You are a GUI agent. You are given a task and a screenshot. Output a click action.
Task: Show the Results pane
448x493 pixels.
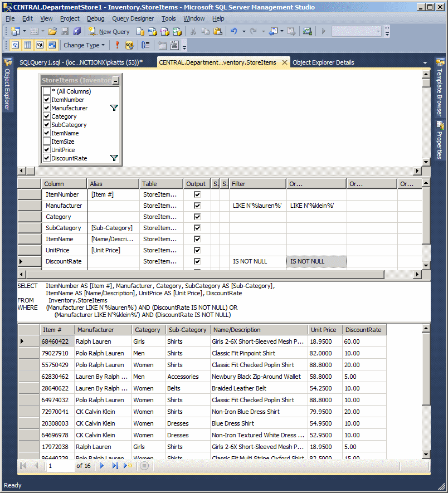(51, 45)
